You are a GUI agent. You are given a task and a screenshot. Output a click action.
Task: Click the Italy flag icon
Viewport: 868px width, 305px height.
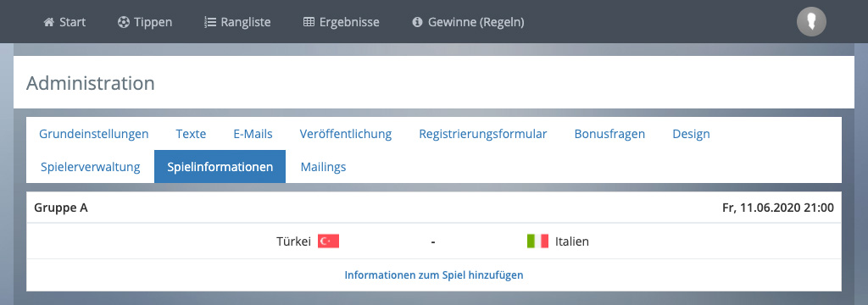pyautogui.click(x=537, y=241)
